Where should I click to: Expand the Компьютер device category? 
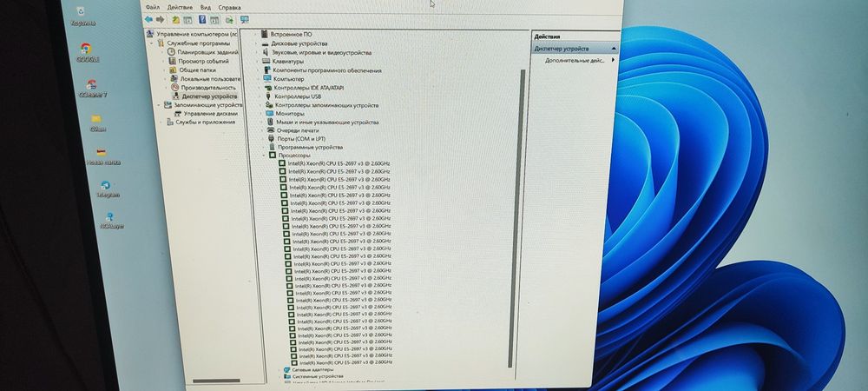tap(258, 79)
